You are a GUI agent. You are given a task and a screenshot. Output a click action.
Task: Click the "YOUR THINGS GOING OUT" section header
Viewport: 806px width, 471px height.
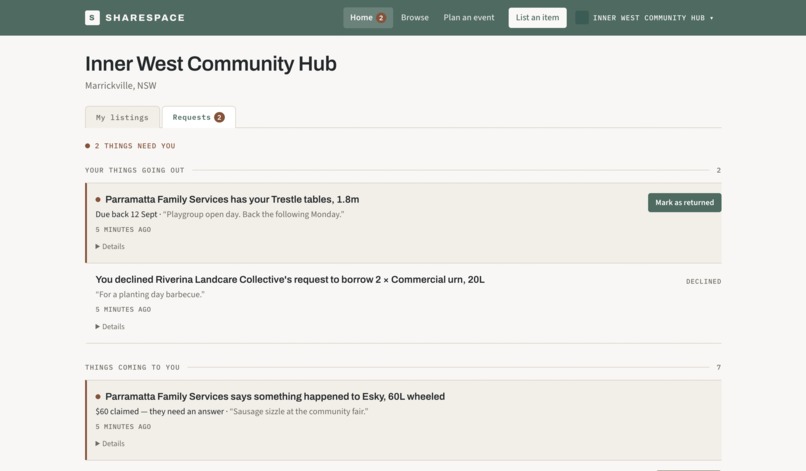pyautogui.click(x=135, y=170)
